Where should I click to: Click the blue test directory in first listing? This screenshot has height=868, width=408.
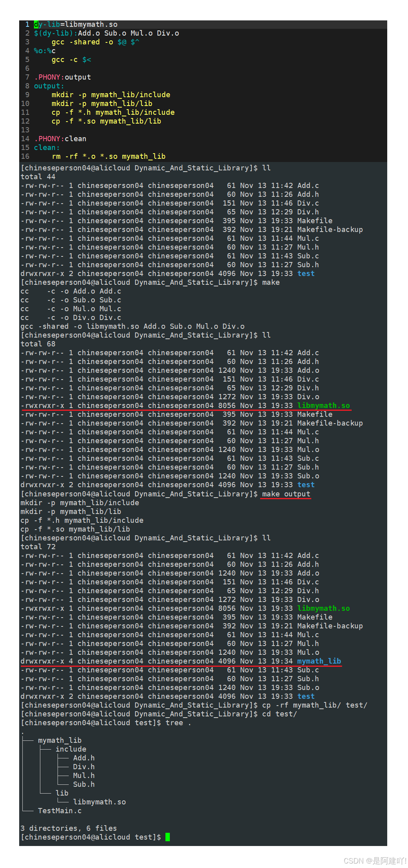[306, 274]
